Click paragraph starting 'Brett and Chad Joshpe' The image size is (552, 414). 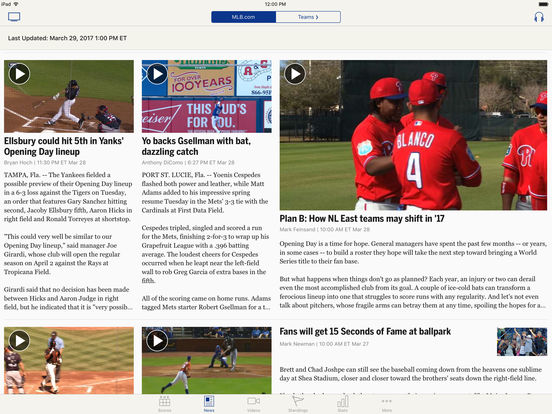[x=410, y=374]
